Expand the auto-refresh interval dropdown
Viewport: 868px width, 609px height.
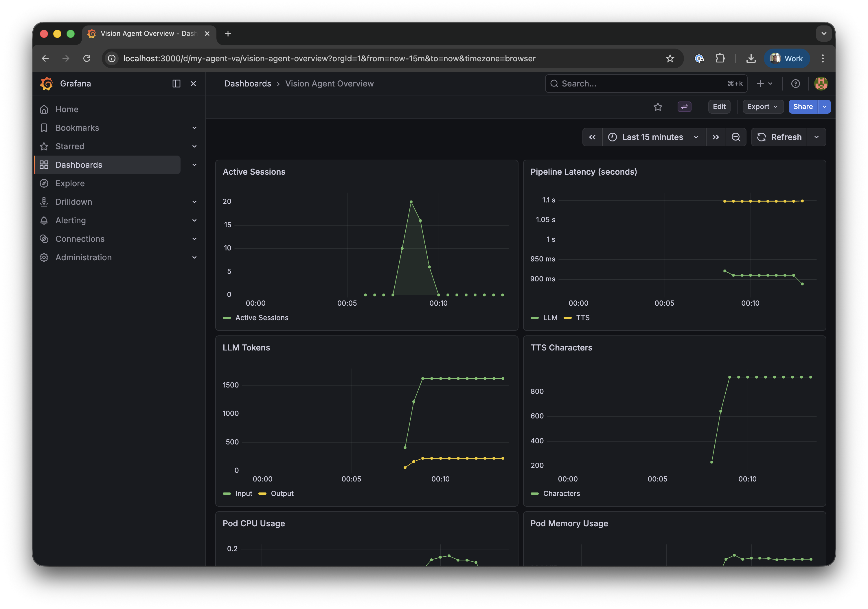pyautogui.click(x=816, y=137)
